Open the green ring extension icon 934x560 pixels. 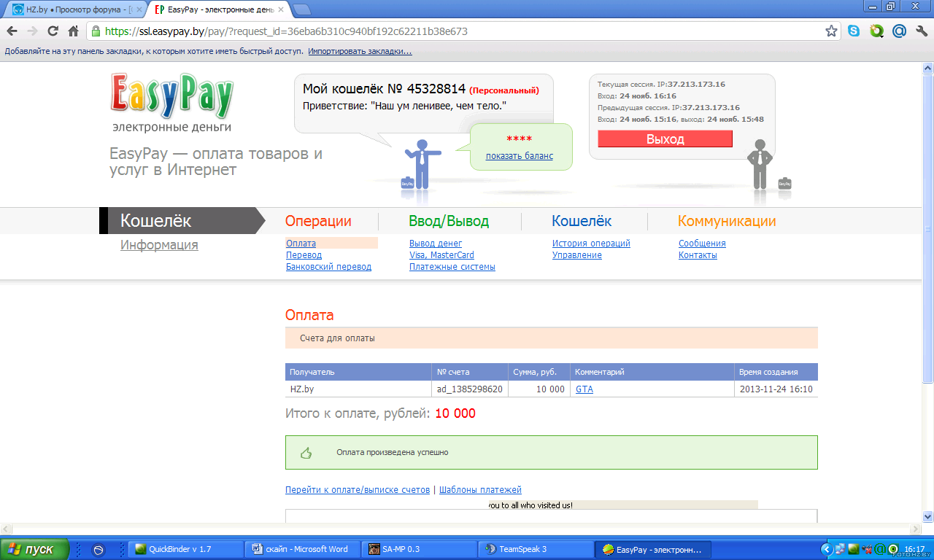click(876, 31)
